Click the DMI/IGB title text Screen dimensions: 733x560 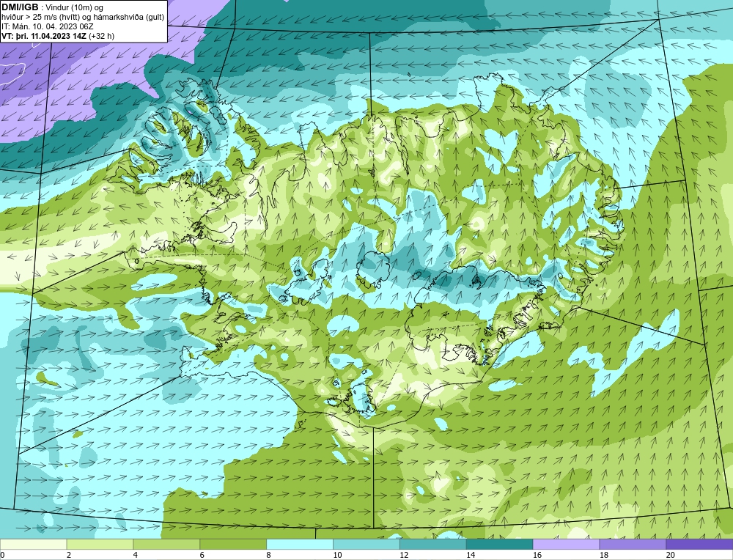tap(20, 7)
